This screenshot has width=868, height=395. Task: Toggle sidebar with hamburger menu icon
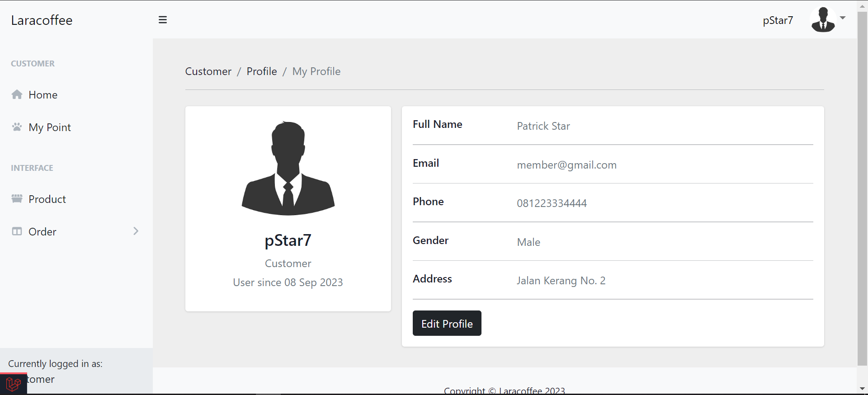tap(163, 20)
